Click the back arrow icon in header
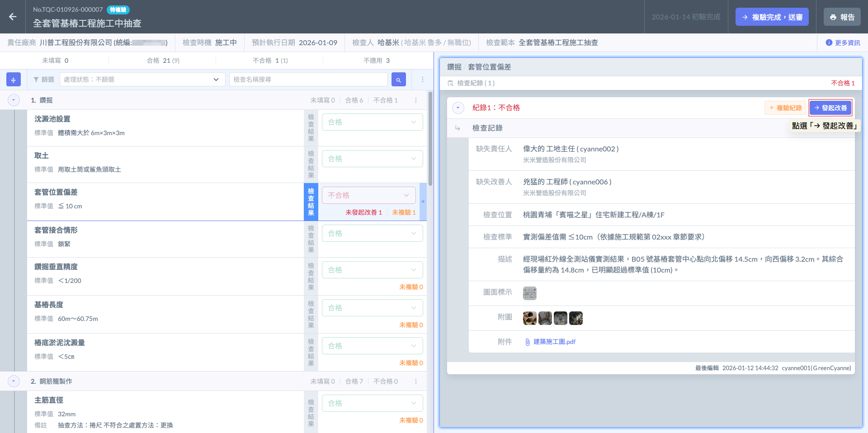 click(13, 17)
